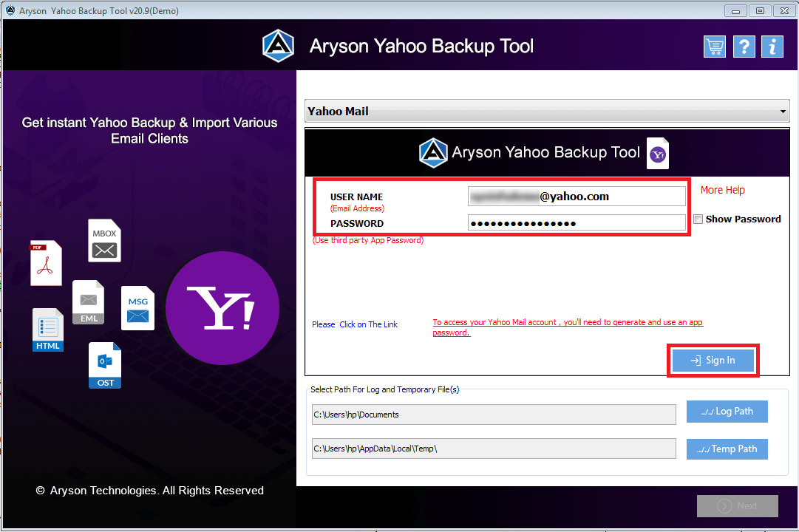Viewport: 799px width, 532px height.
Task: Open the Yahoo Mail service dropdown
Action: 547,111
